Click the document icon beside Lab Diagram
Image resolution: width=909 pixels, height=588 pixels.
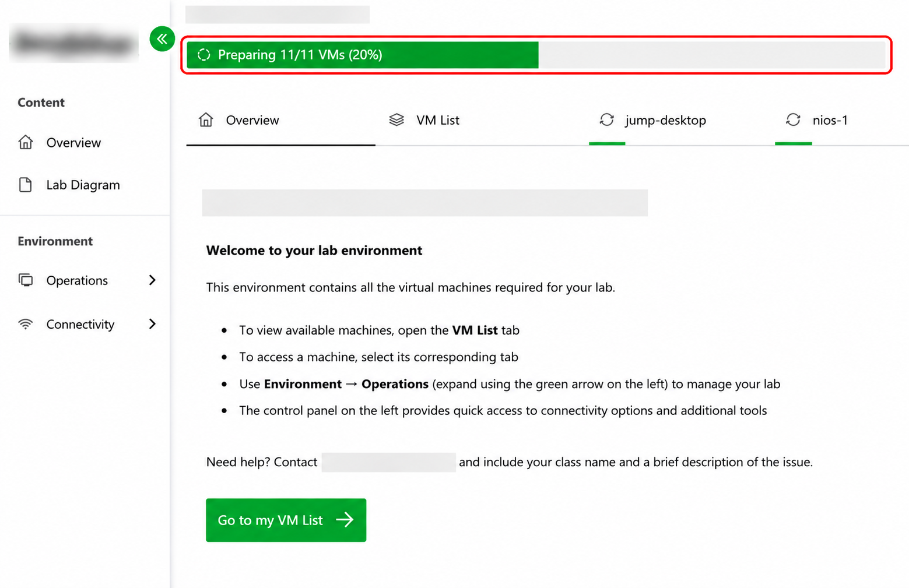[25, 185]
